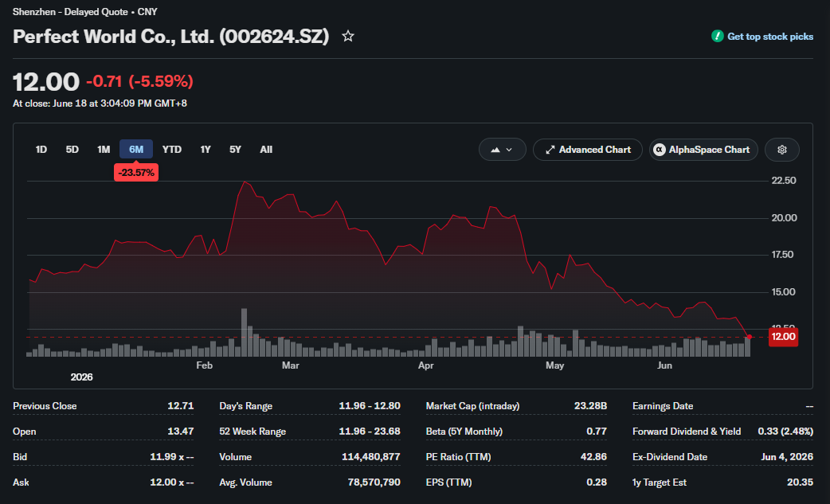
Task: Click 52 Week Range value 11.96 - 23.68
Action: (x=370, y=432)
